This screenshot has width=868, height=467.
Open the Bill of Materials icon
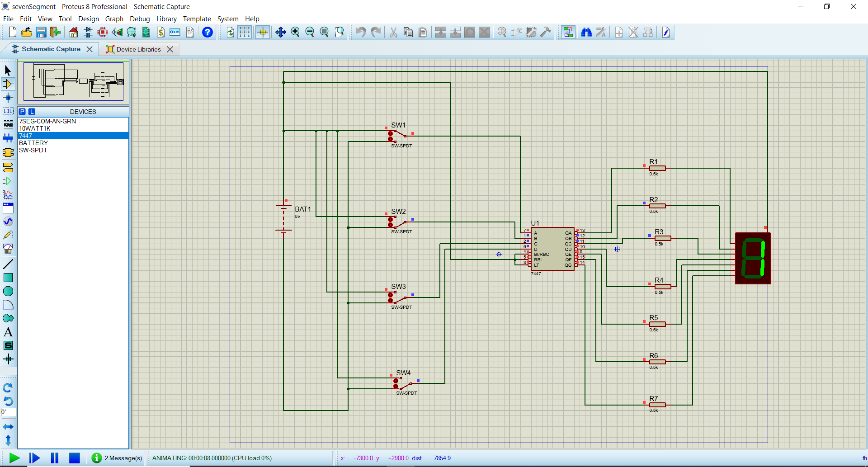(x=160, y=32)
